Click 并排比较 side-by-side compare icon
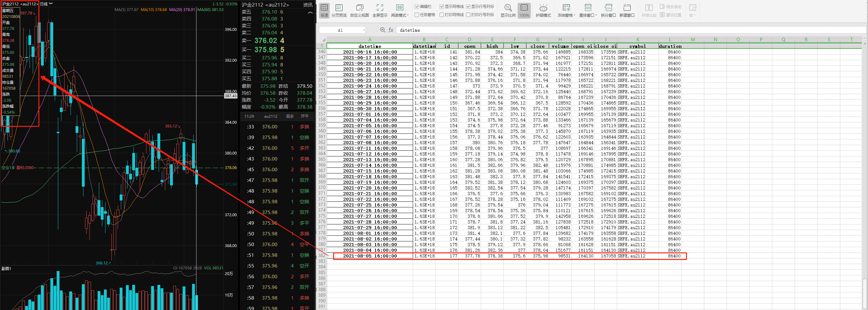This screenshot has height=310, width=868. tap(649, 10)
